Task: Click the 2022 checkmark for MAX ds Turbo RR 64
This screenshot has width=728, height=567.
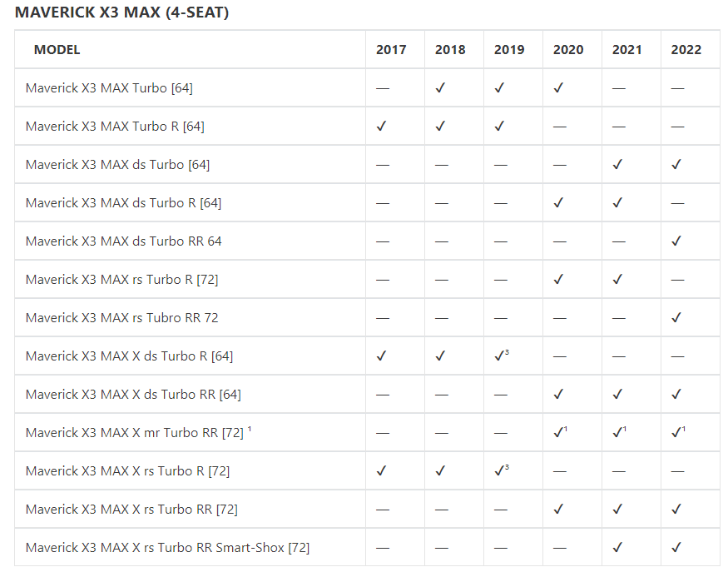Action: tap(676, 241)
